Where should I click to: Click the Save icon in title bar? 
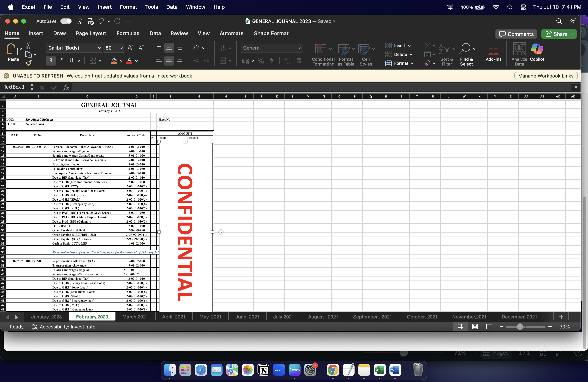90,21
